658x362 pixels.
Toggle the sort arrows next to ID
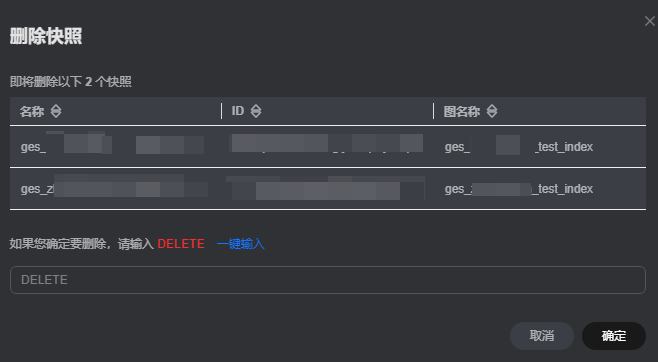256,111
